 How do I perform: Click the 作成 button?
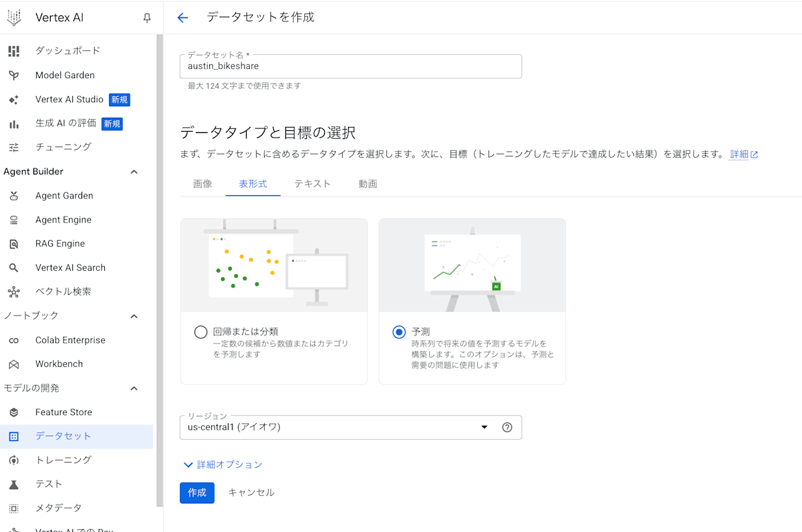pyautogui.click(x=197, y=493)
